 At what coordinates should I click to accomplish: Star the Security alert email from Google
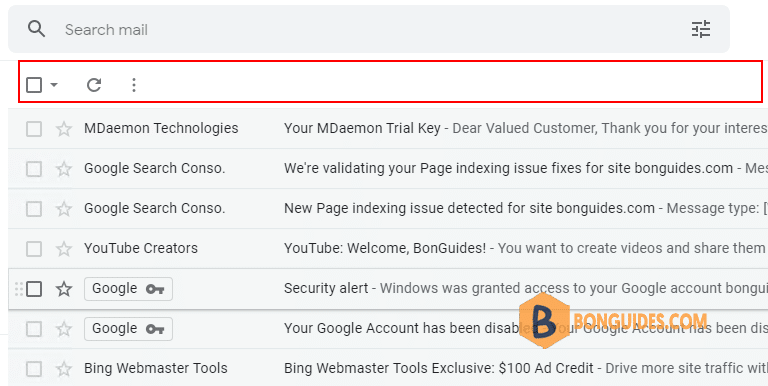pyautogui.click(x=64, y=289)
